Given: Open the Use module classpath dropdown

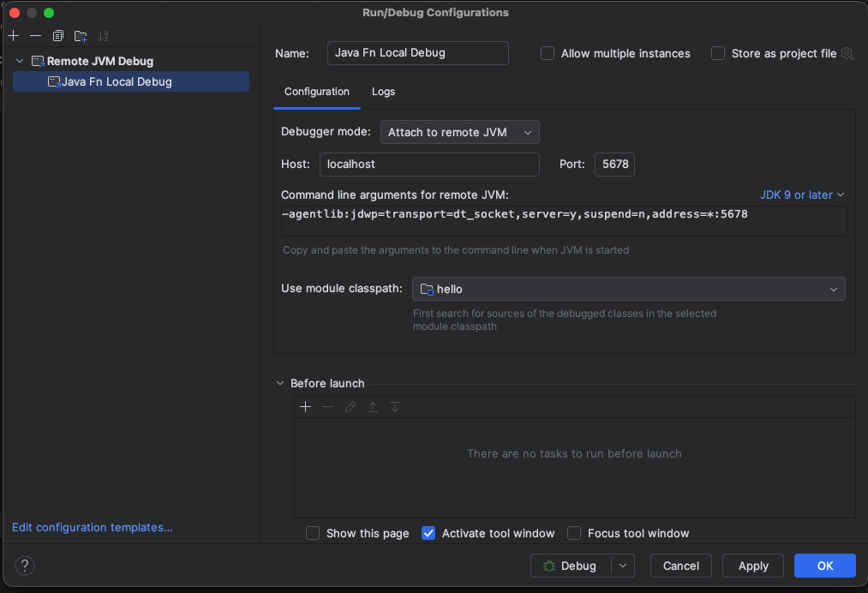Looking at the screenshot, I should click(628, 289).
